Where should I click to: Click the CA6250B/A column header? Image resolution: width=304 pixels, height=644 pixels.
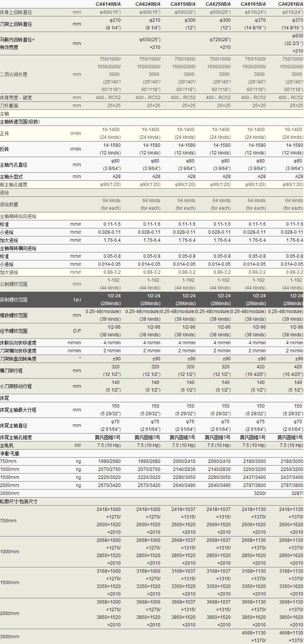[x=218, y=4]
